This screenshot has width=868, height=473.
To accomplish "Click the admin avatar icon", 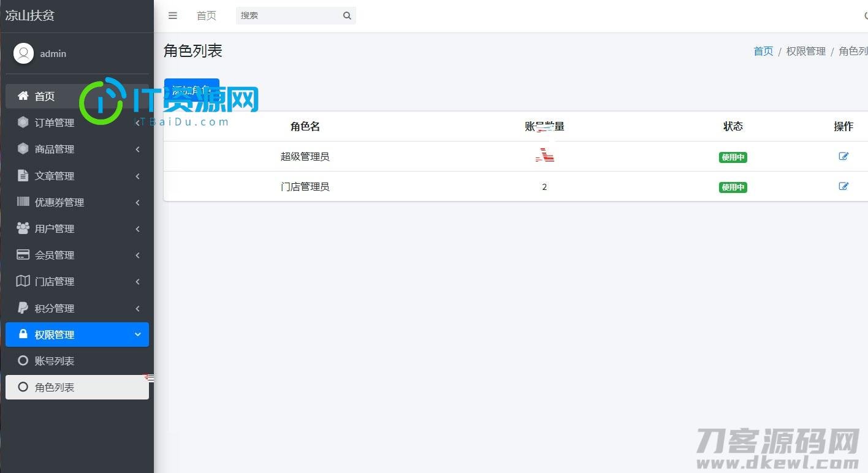I will point(23,53).
